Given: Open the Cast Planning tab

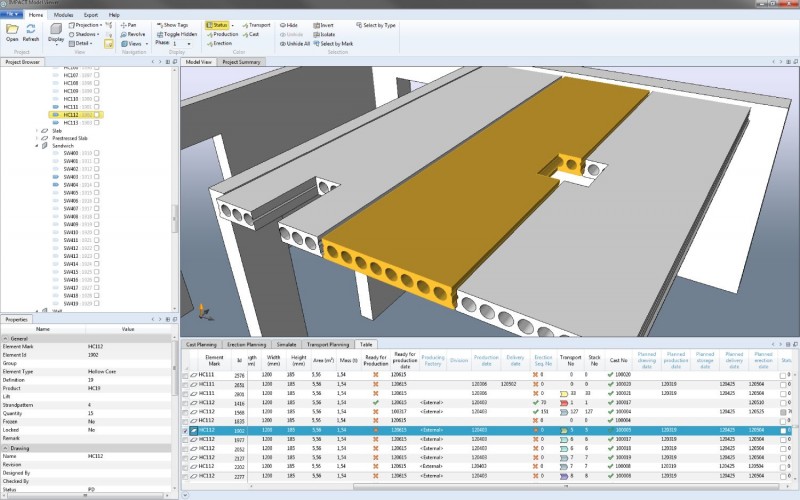Looking at the screenshot, I should pyautogui.click(x=201, y=344).
